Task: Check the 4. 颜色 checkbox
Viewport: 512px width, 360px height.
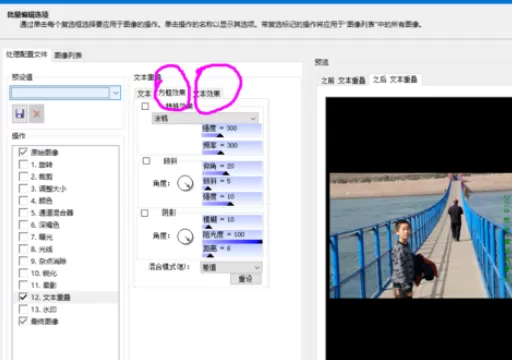Action: click(x=23, y=201)
